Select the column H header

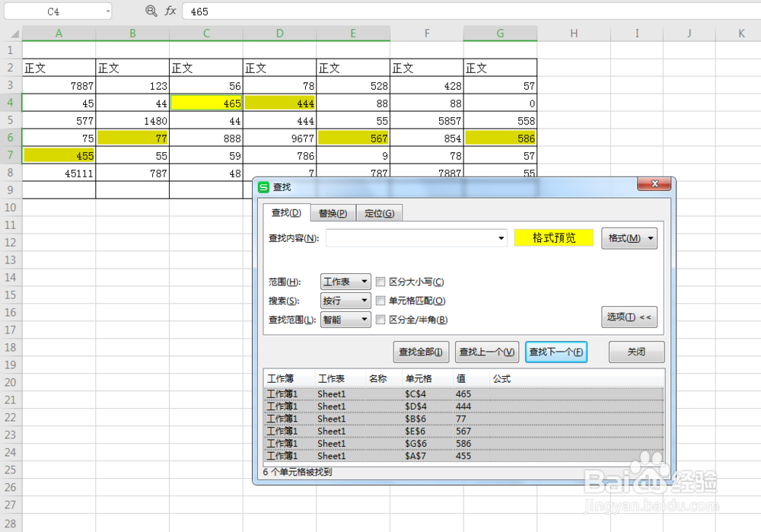tap(574, 33)
